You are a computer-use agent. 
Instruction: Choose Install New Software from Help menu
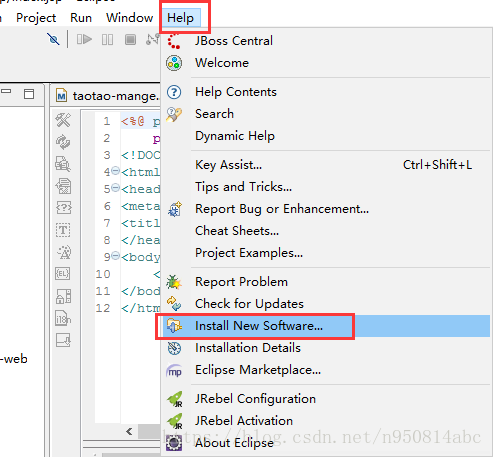point(326,326)
